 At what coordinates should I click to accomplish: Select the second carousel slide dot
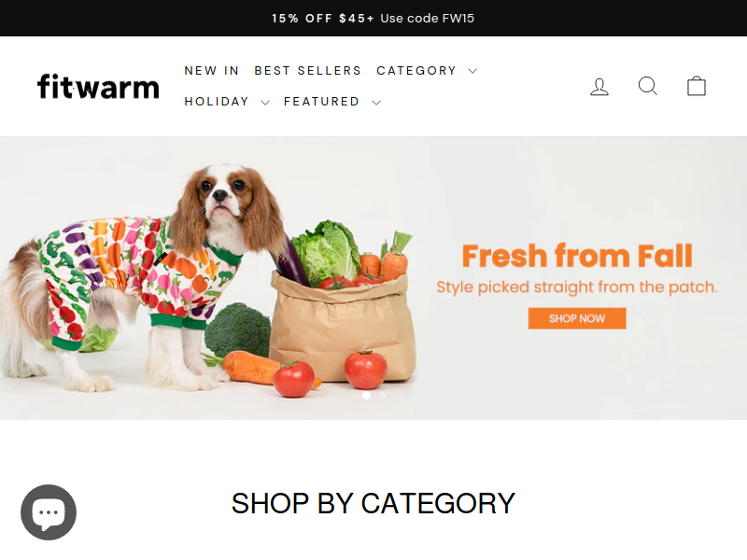click(383, 395)
